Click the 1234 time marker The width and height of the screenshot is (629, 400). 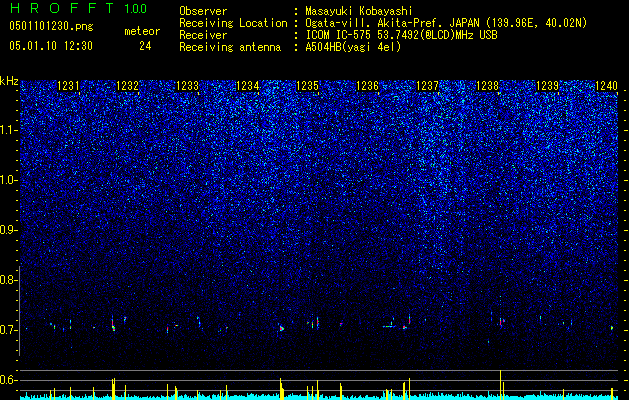coord(248,86)
